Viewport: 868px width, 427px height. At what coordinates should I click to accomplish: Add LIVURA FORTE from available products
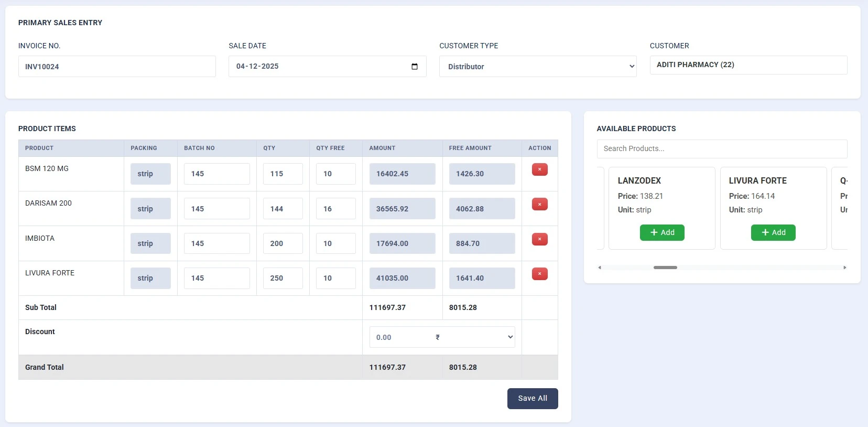(773, 232)
